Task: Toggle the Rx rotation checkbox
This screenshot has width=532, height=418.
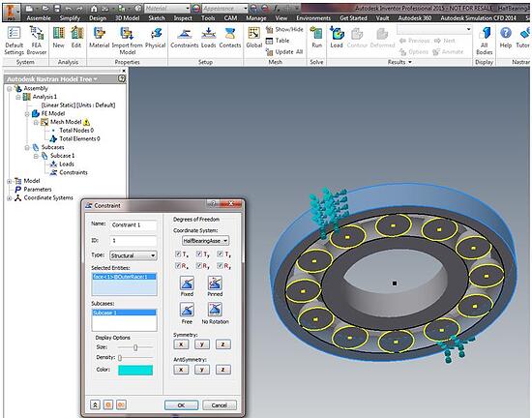Action: click(178, 265)
